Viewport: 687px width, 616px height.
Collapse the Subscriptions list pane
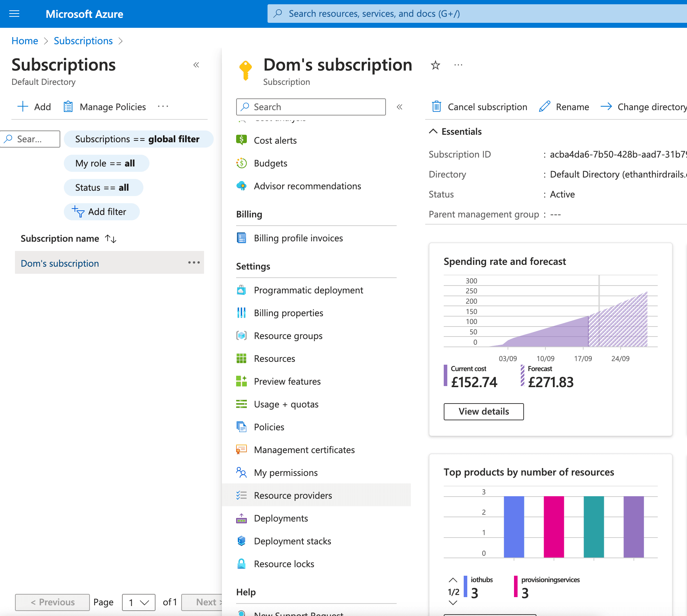(196, 65)
